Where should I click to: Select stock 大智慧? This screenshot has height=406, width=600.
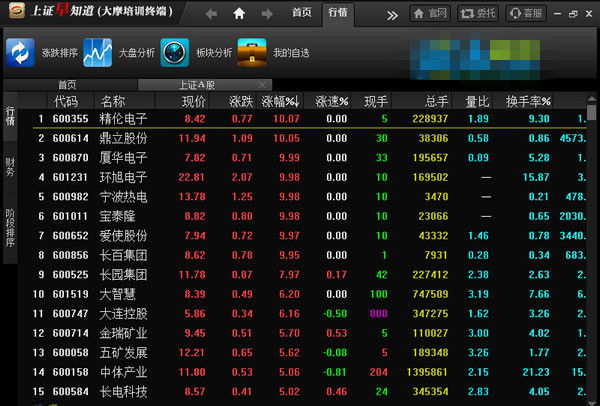(x=117, y=294)
